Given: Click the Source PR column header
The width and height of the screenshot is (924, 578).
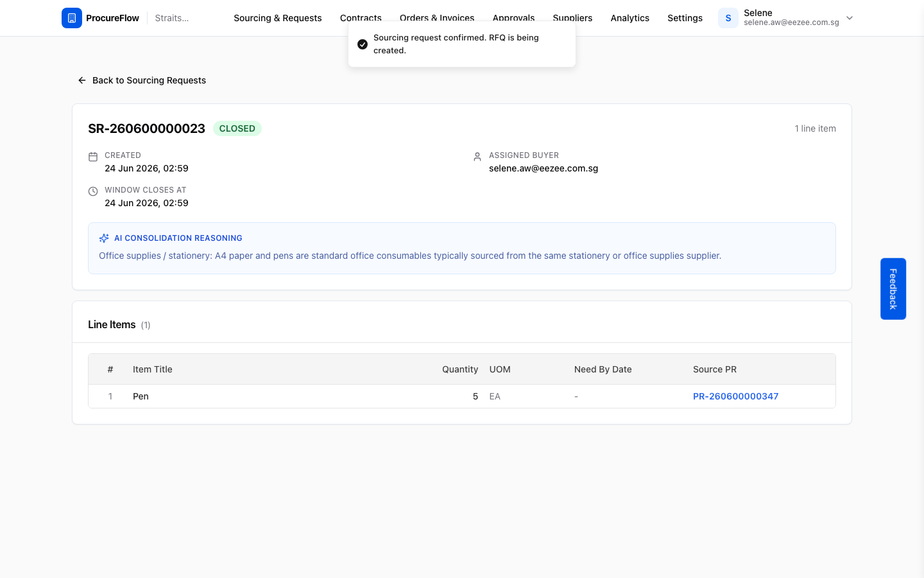Looking at the screenshot, I should 715,369.
